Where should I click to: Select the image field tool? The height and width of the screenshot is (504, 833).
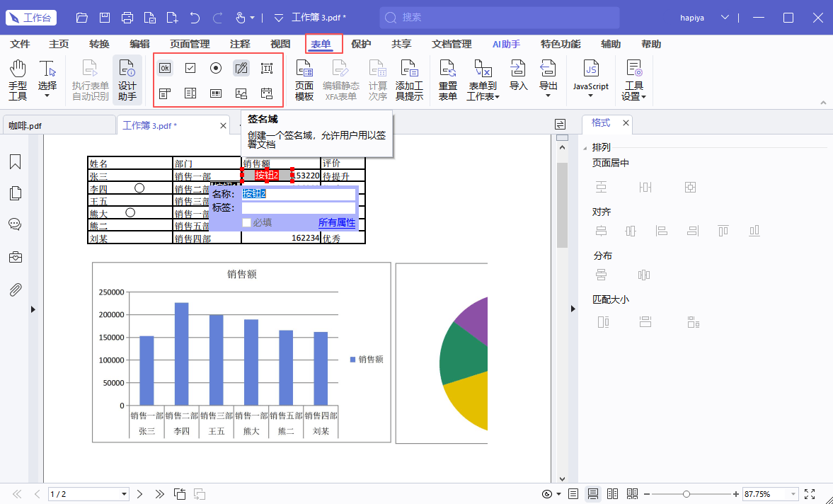(x=241, y=94)
